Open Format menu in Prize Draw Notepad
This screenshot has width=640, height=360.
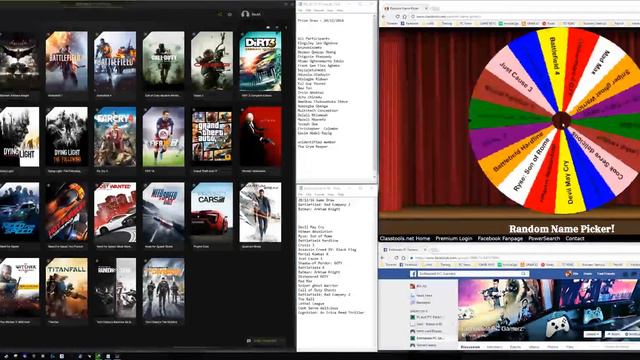pos(319,10)
